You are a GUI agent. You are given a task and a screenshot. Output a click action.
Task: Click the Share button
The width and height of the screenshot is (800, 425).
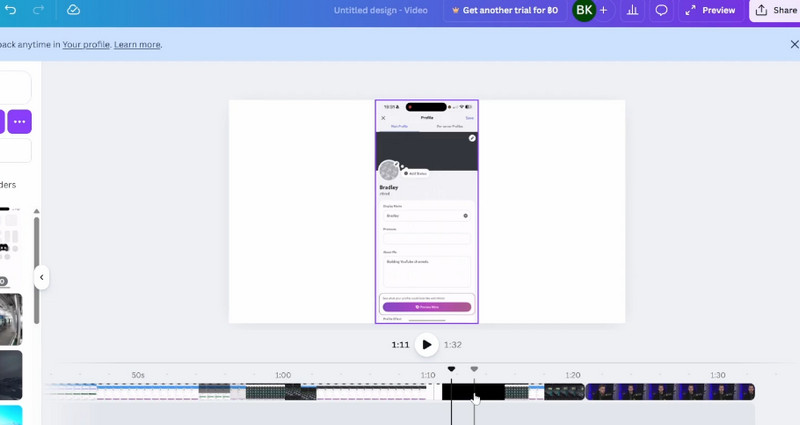776,10
